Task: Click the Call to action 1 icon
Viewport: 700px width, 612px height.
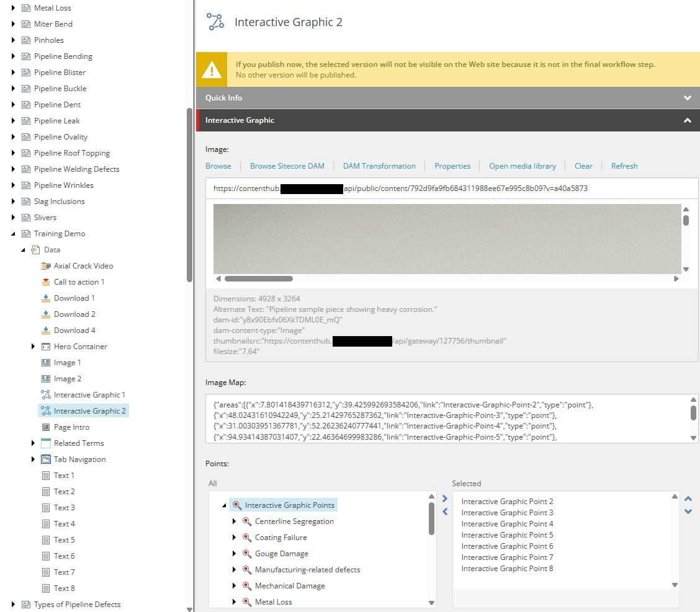Action: (45, 282)
